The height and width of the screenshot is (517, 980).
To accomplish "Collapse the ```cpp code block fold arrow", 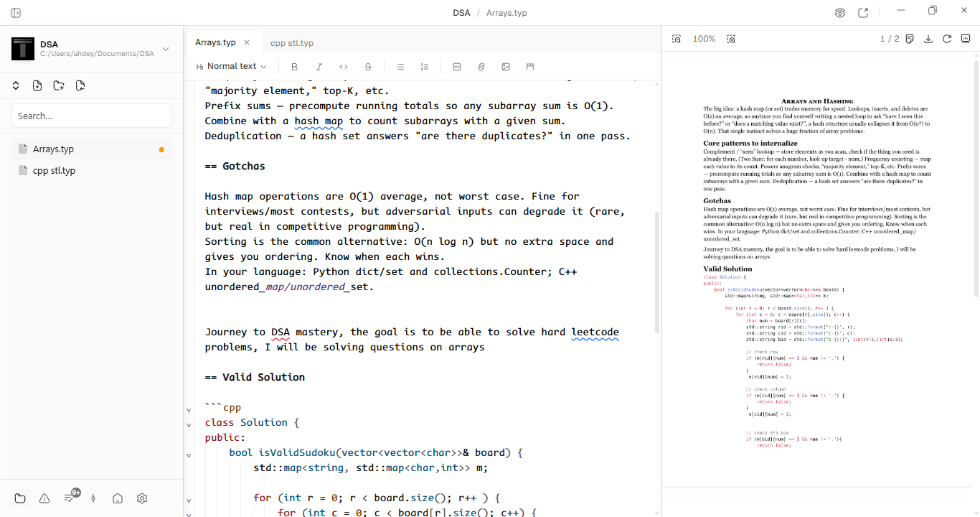I will point(189,410).
